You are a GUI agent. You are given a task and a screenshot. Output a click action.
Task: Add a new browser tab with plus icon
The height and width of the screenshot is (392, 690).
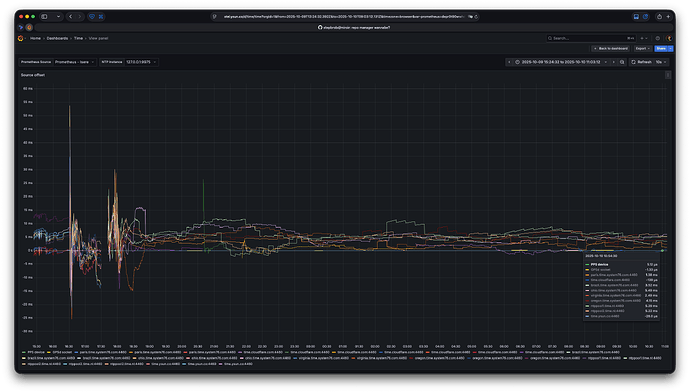click(x=668, y=17)
